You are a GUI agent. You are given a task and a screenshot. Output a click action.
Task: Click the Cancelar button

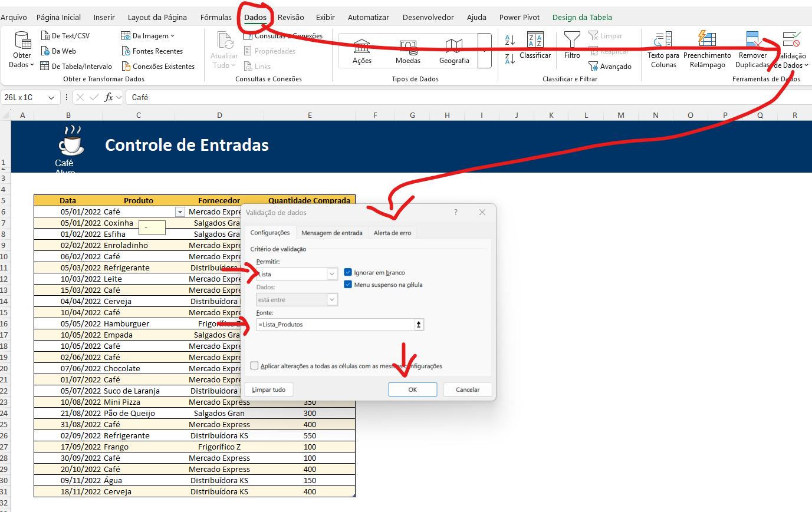click(468, 389)
